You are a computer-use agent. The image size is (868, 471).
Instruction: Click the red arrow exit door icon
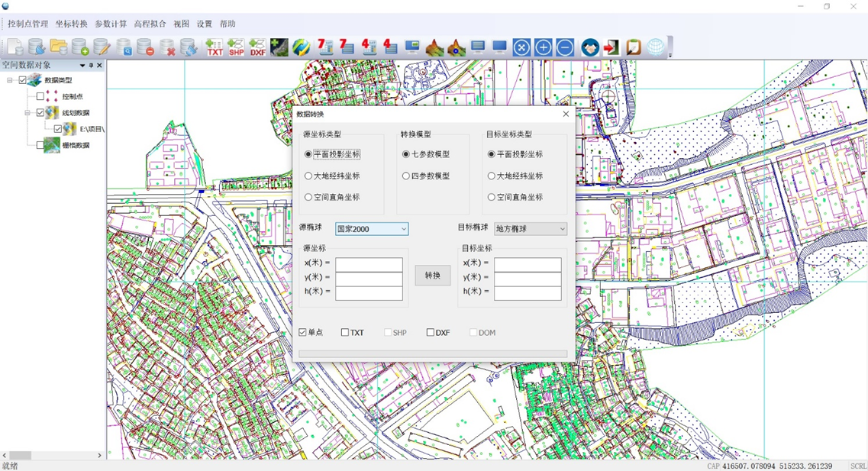point(611,48)
